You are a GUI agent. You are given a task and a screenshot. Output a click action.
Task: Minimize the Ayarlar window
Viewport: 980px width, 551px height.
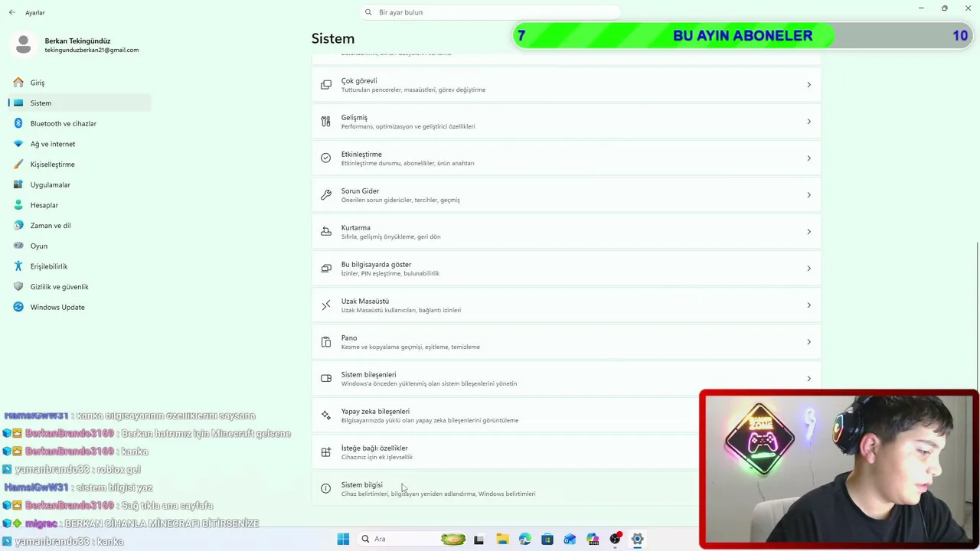point(921,8)
